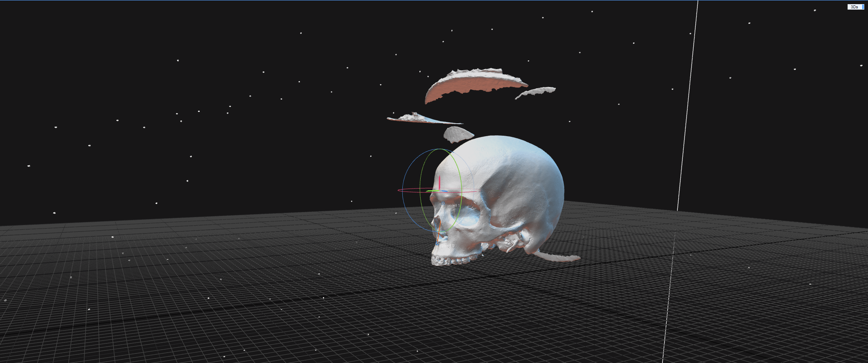Select the small fragment just above the forehead
This screenshot has height=363, width=868.
[457, 134]
